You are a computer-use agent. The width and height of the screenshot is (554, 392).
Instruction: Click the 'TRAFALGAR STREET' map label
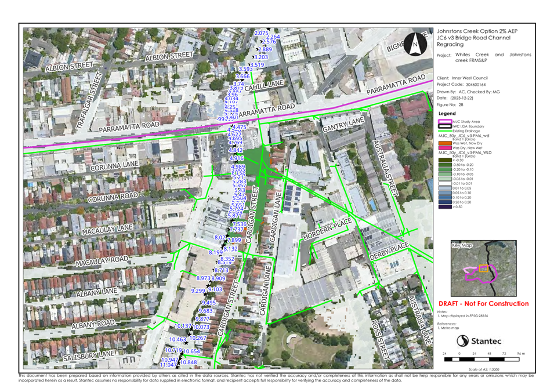point(89,100)
